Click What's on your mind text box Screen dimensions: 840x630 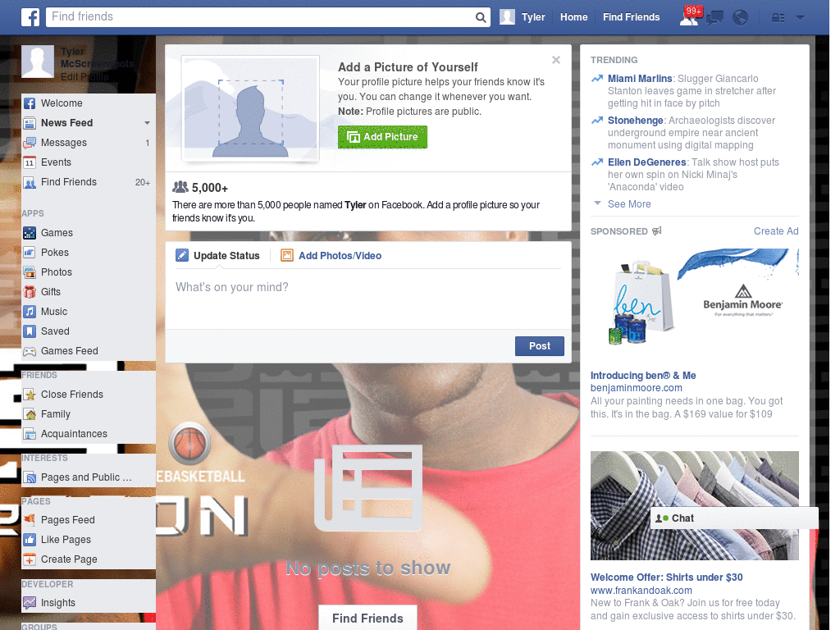[x=368, y=299]
